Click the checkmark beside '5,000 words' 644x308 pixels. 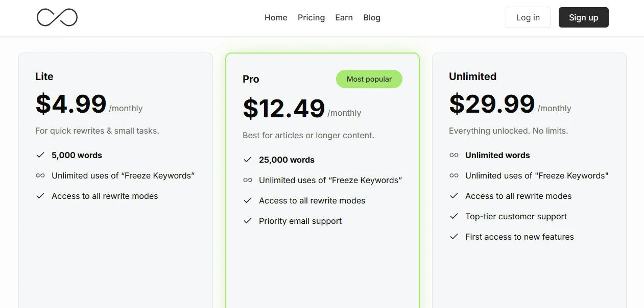click(x=40, y=155)
